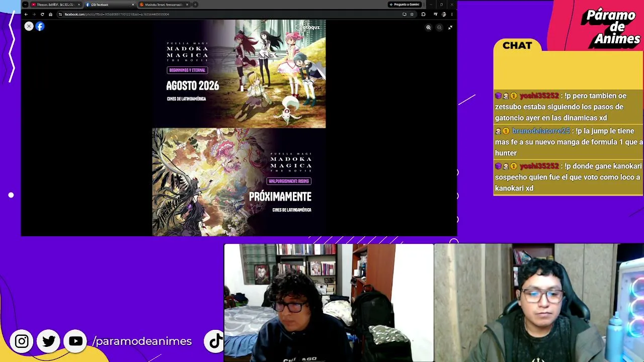Screen dimensions: 644x362
Task: Open site information icon in address bar
Action: pyautogui.click(x=60, y=14)
